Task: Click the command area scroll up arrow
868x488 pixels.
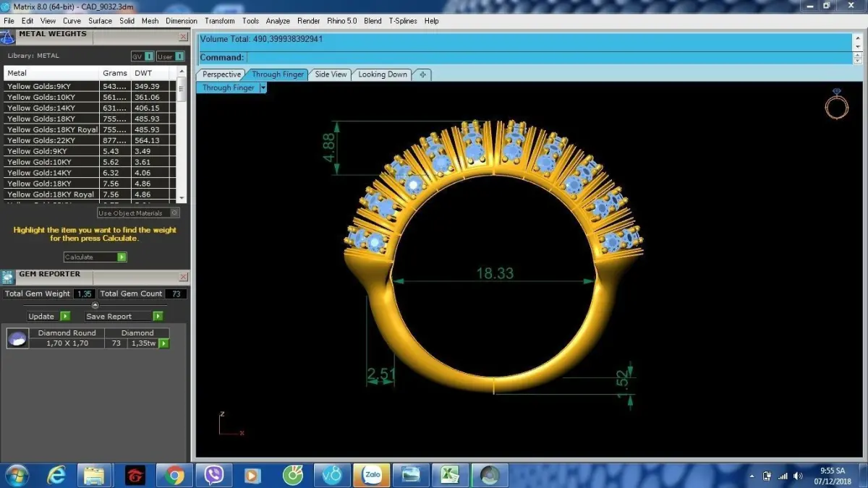Action: tap(858, 38)
